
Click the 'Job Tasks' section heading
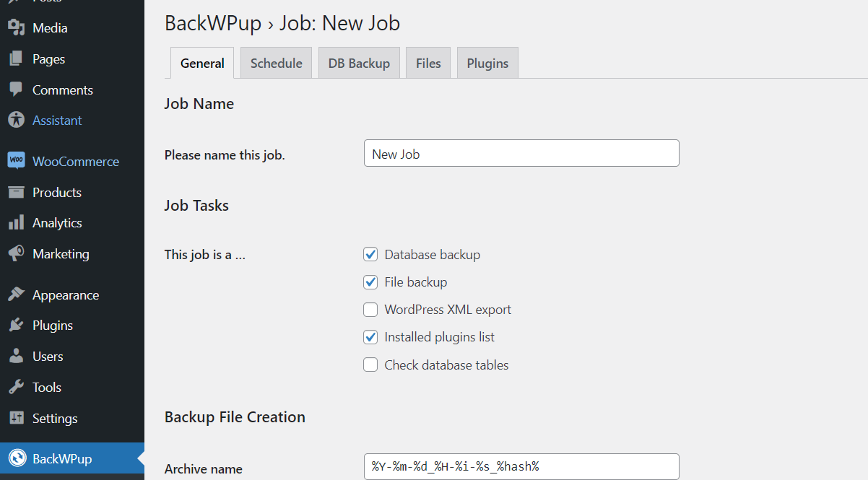[196, 205]
